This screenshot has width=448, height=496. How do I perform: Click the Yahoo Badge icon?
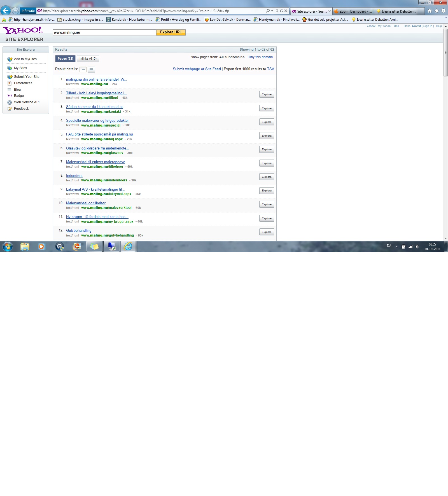click(x=10, y=96)
